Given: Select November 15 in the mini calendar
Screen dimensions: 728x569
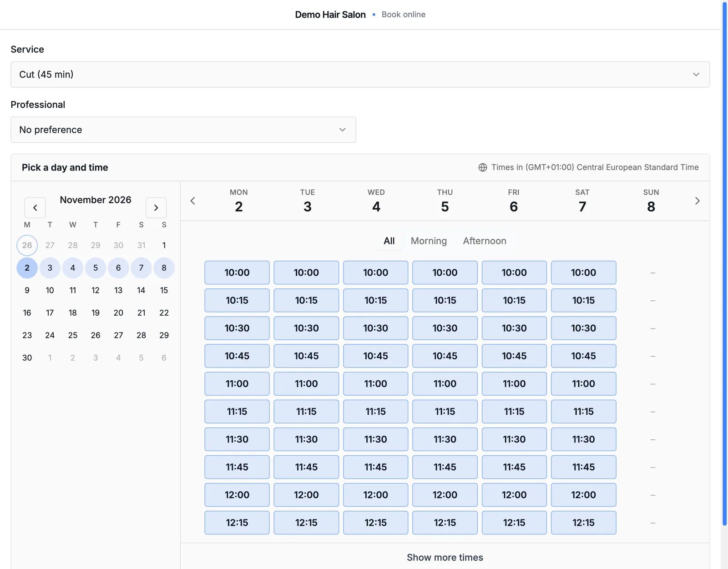Looking at the screenshot, I should (x=164, y=290).
